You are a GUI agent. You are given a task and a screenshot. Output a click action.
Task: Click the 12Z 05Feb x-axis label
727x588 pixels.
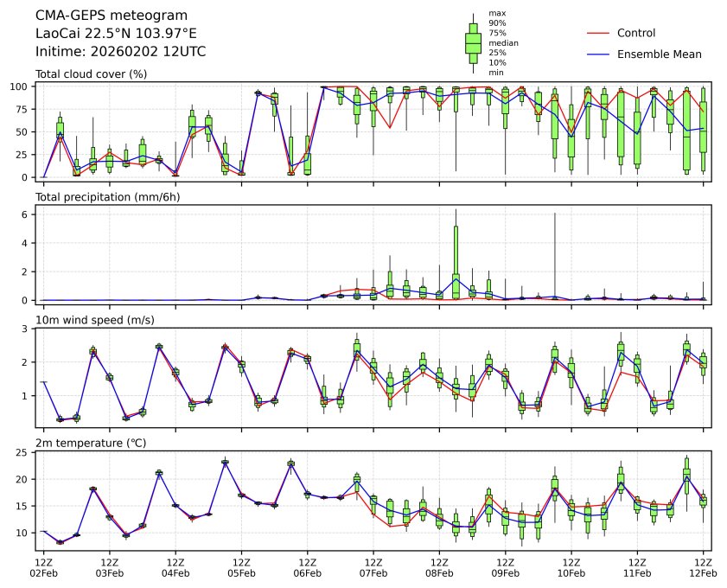coord(241,567)
